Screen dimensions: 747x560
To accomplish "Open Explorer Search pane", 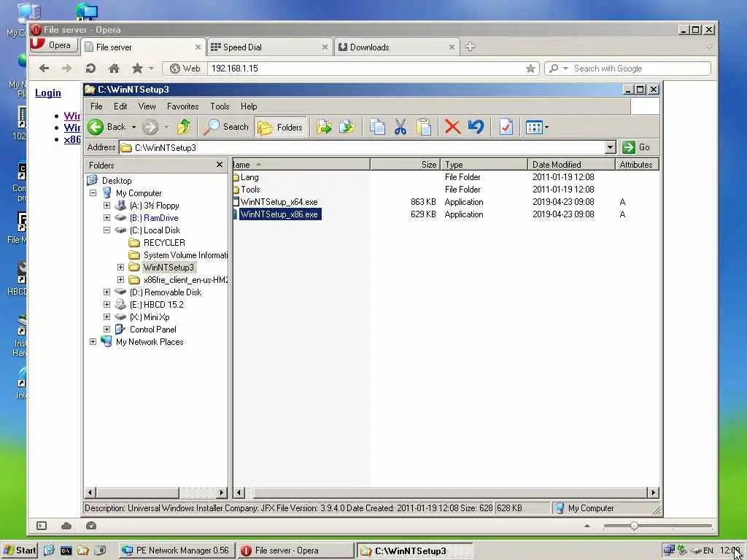I will coord(226,127).
